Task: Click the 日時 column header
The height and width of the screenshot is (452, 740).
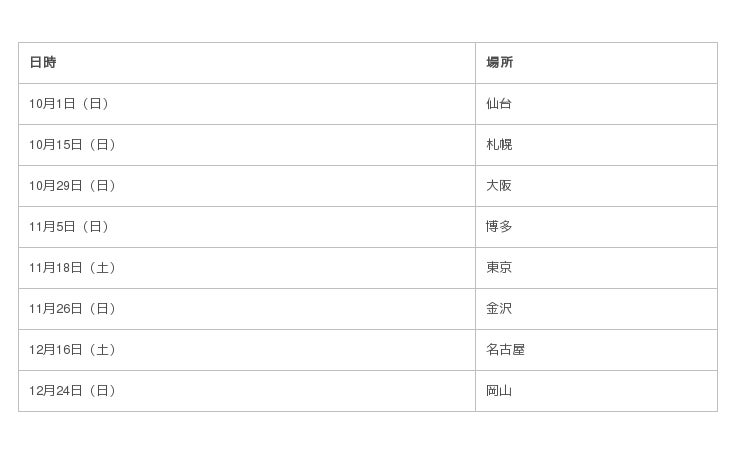Action: point(43,62)
